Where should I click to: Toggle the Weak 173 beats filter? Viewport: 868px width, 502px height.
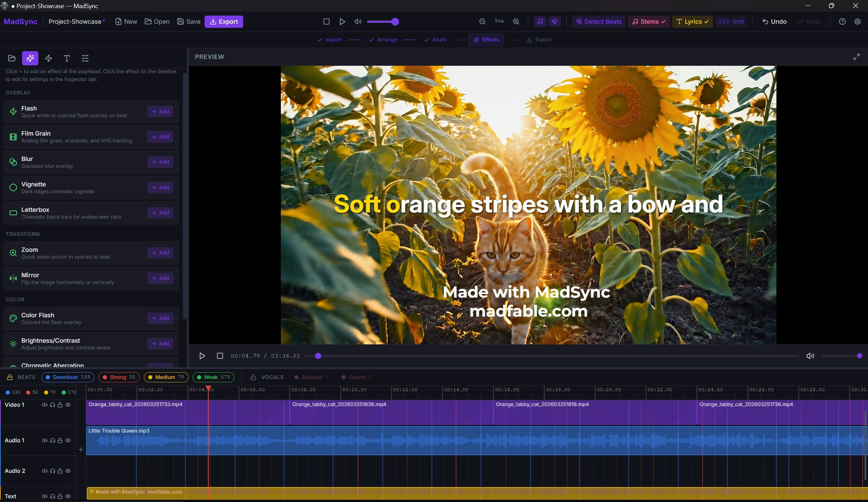[x=213, y=377]
